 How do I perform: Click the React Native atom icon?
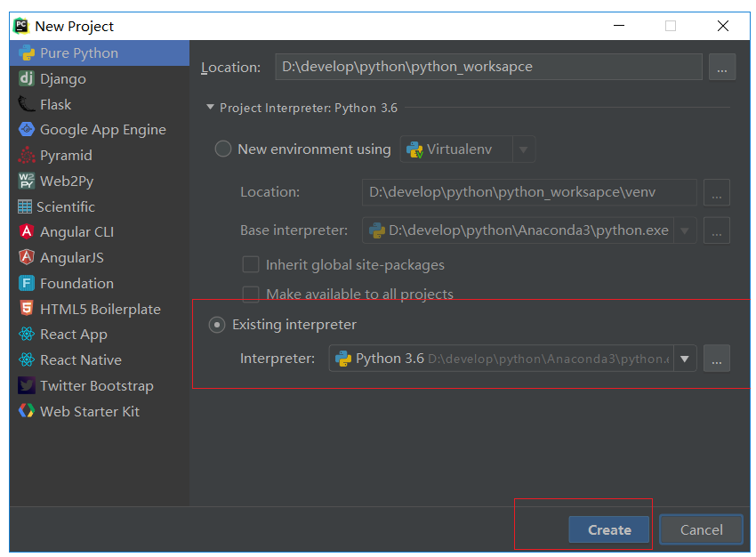27,359
